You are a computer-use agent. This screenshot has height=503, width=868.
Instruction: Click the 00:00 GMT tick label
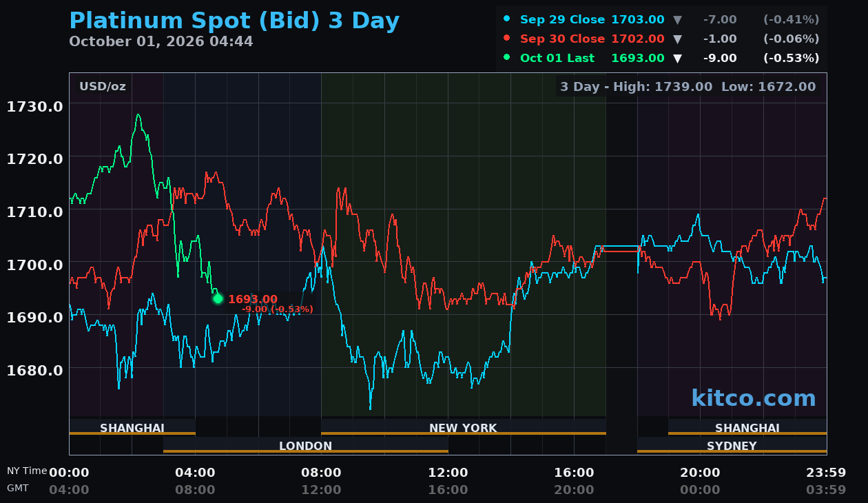click(x=700, y=490)
